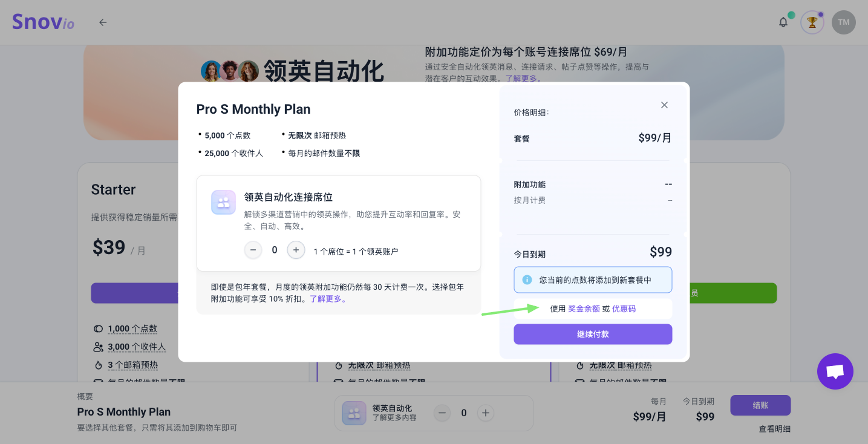Click the green button on the right plan card
The height and width of the screenshot is (444, 868).
733,293
